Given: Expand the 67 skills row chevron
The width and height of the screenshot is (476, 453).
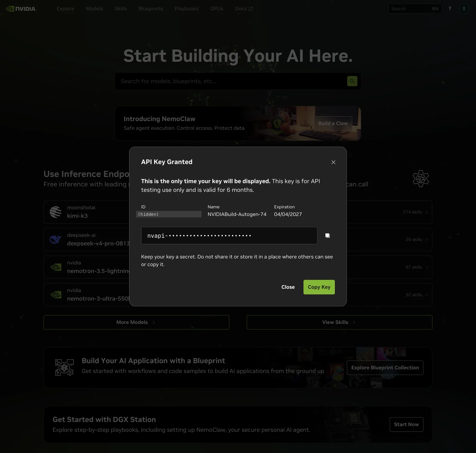Looking at the screenshot, I should 427,267.
